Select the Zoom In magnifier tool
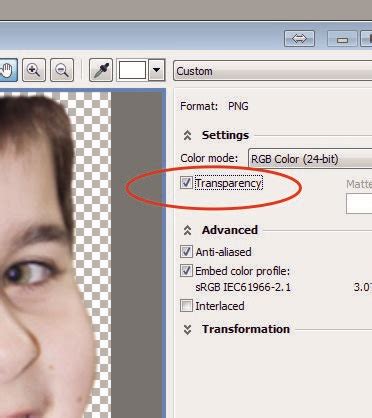The height and width of the screenshot is (418, 372). coord(34,70)
